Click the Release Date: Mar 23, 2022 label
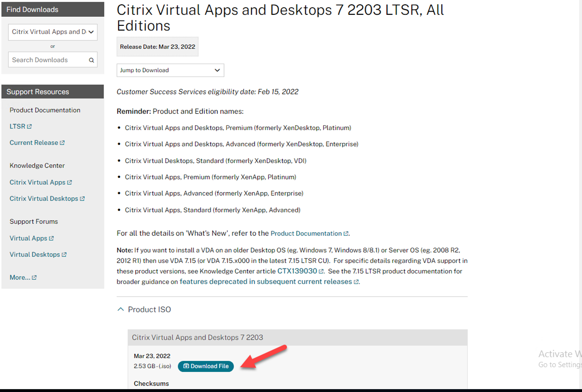 pos(157,47)
